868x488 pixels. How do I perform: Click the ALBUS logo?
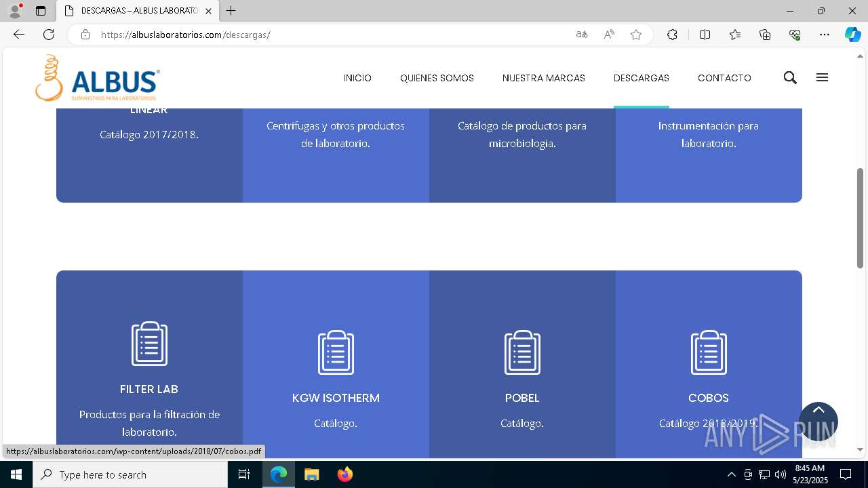click(98, 78)
